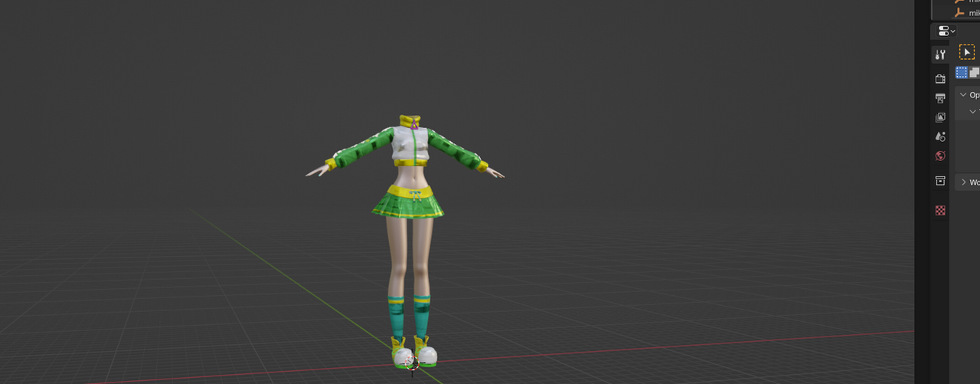The height and width of the screenshot is (384, 980).
Task: Choose the blue Set New selection mode
Action: tap(961, 73)
